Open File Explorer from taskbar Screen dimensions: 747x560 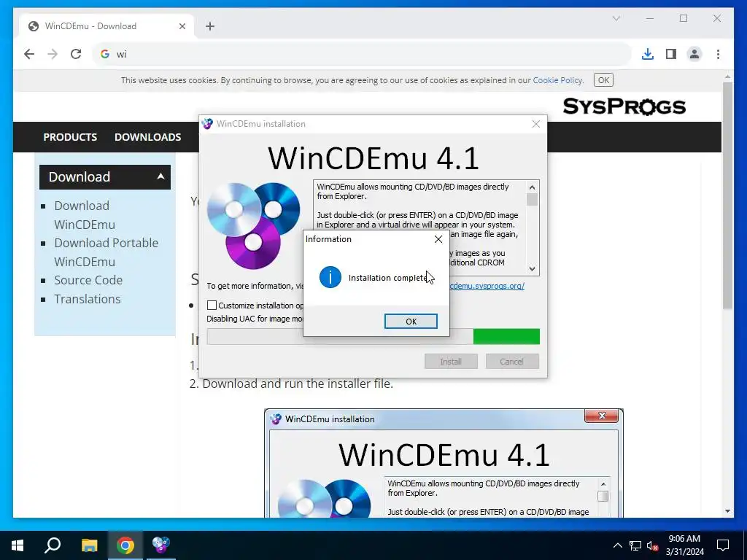[89, 545]
